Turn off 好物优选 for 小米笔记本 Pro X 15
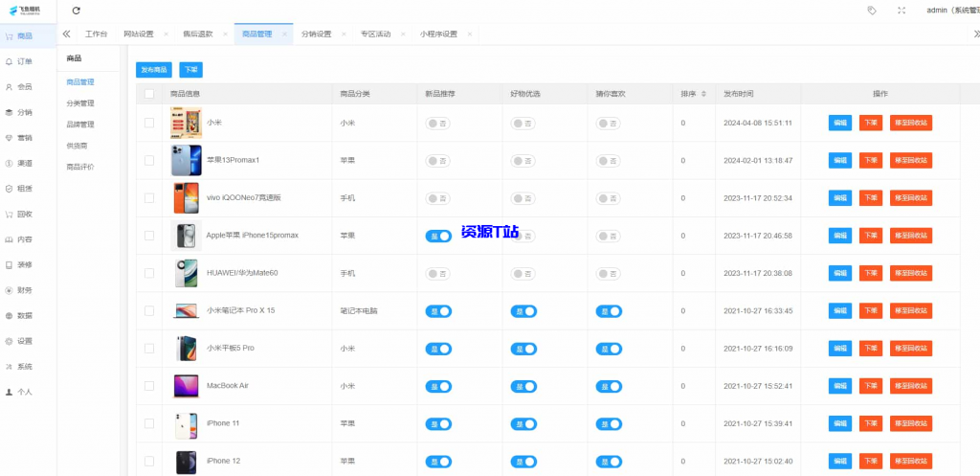The image size is (980, 476). 523,311
